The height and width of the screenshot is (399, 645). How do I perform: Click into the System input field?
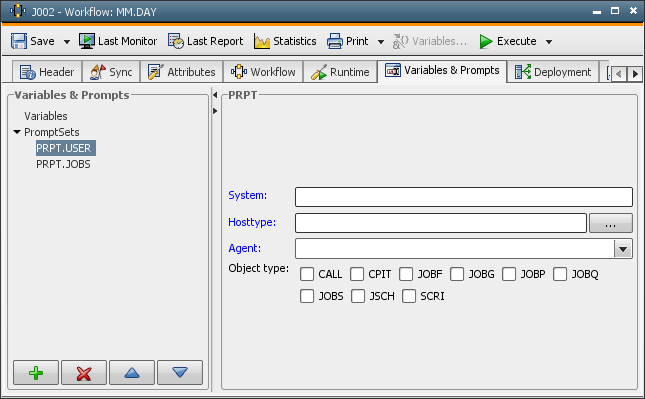tap(464, 197)
